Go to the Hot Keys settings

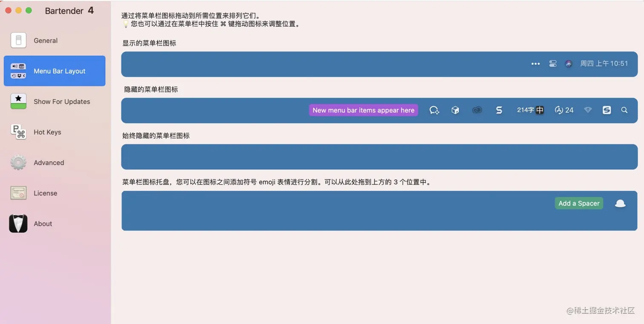pyautogui.click(x=47, y=132)
